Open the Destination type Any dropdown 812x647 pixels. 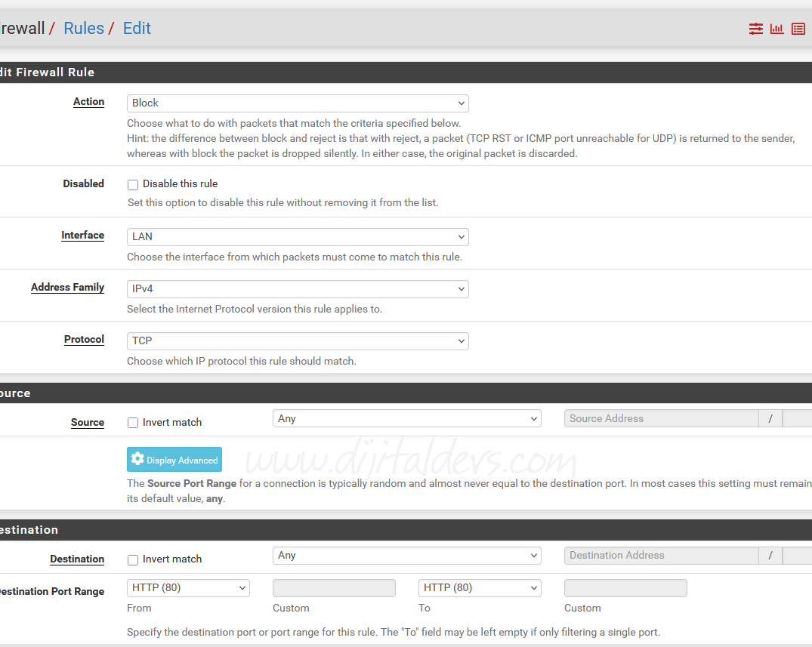point(406,556)
